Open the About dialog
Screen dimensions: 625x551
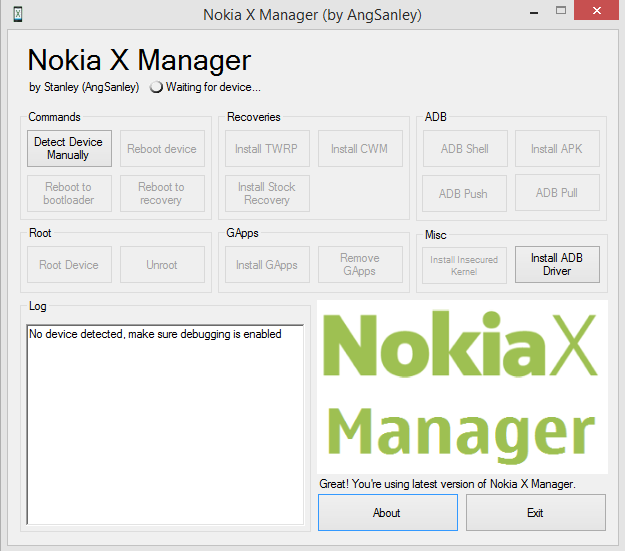tap(387, 513)
